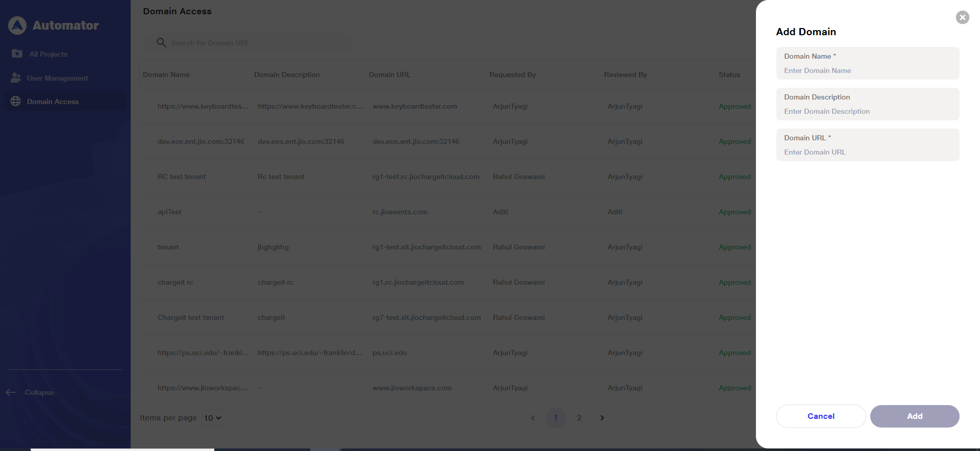Image resolution: width=980 pixels, height=451 pixels.
Task: Click the All Projects folder icon
Action: tap(17, 54)
